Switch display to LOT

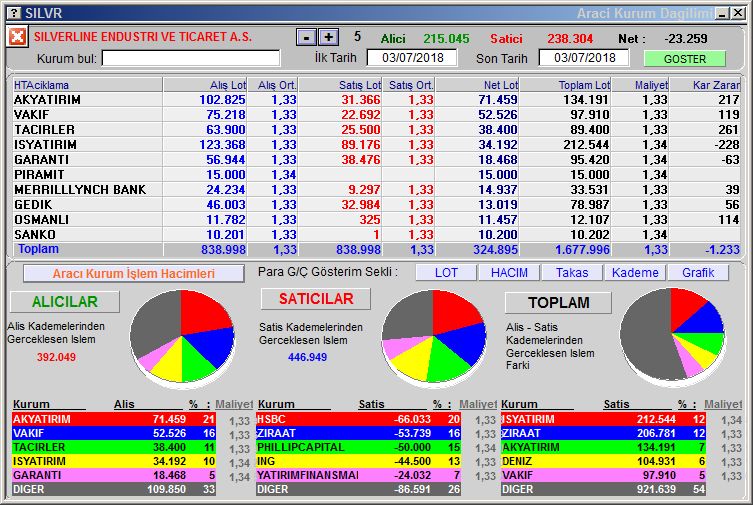(x=446, y=273)
